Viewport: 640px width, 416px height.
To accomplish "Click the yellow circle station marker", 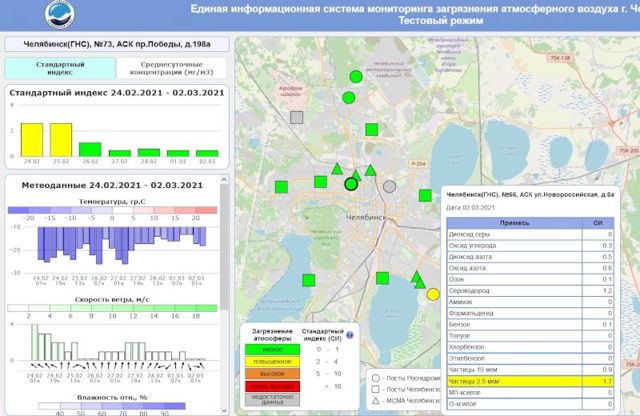I will [433, 294].
